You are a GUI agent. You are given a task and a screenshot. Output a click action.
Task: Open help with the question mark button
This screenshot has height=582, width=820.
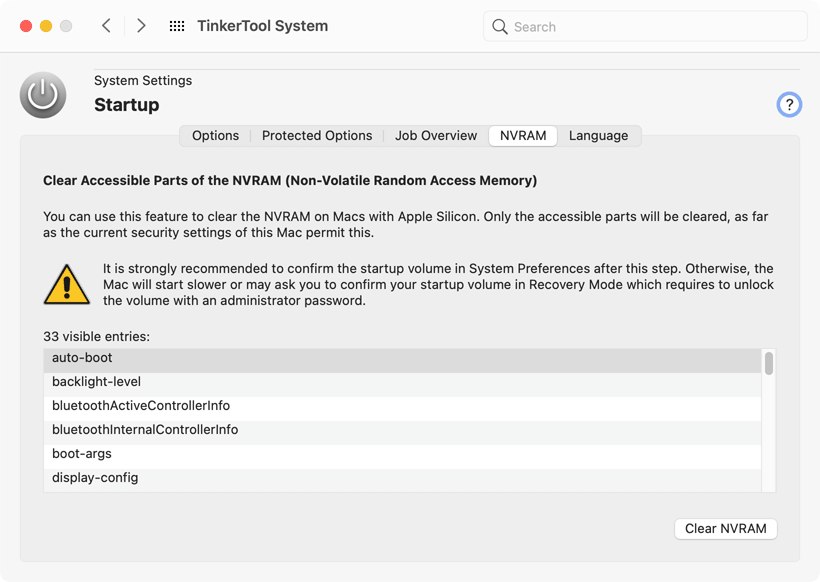(x=789, y=105)
